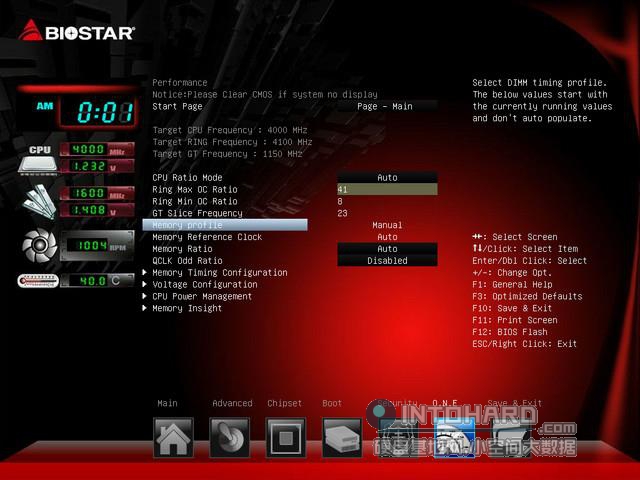Click the thermometer icon in the sidebar

[x=38, y=281]
